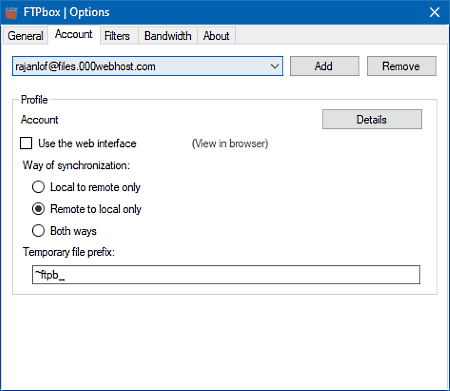Enable Use the web interface checkbox
The width and height of the screenshot is (450, 391).
tap(26, 143)
